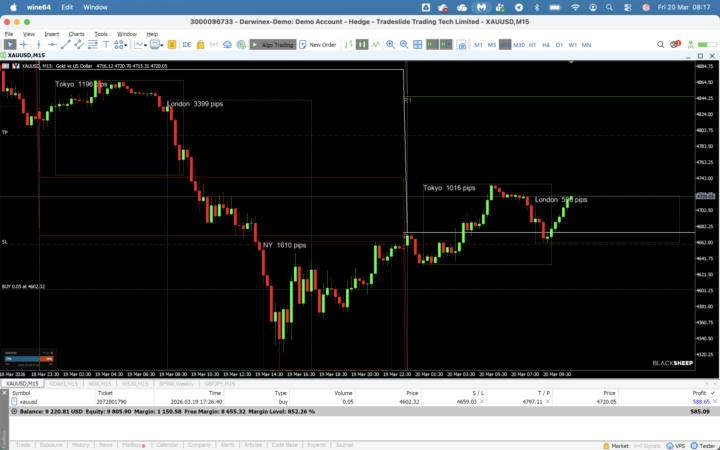
Task: Click the signals broadcast icon
Action: (214, 45)
